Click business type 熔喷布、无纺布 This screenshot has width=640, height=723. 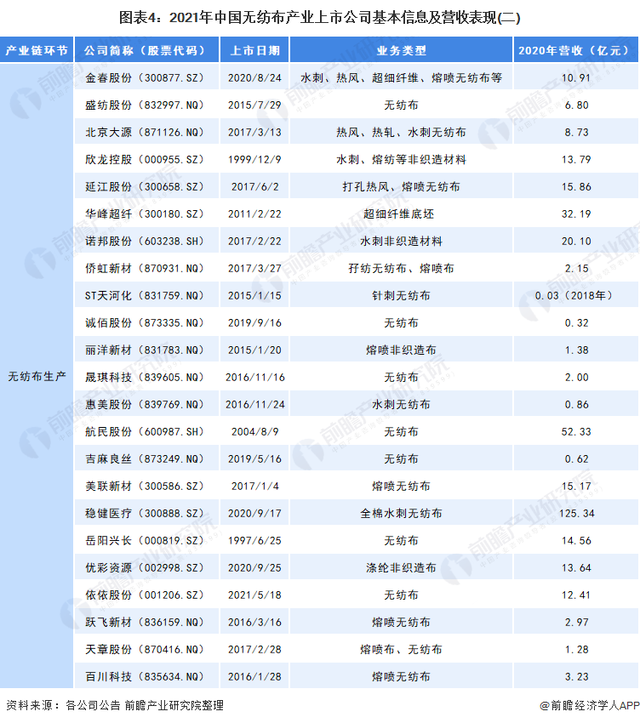pyautogui.click(x=401, y=649)
